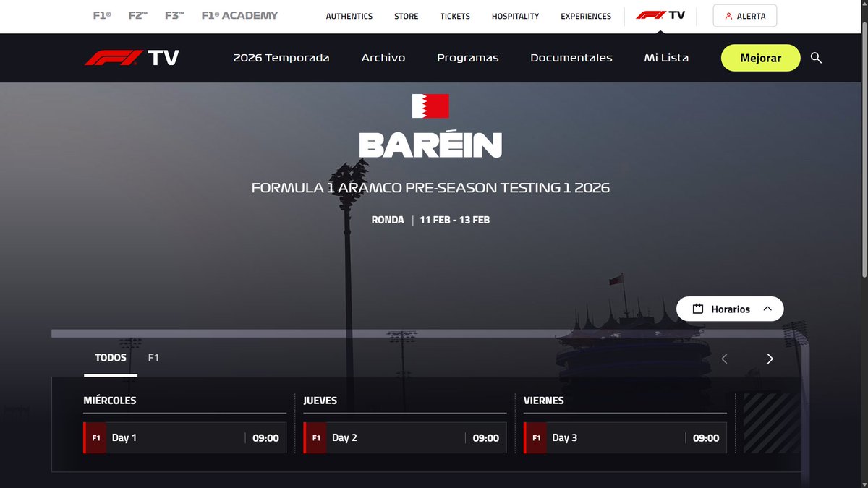This screenshot has width=868, height=488.
Task: Click the red F1 badge next to Day 3
Action: coord(534,437)
